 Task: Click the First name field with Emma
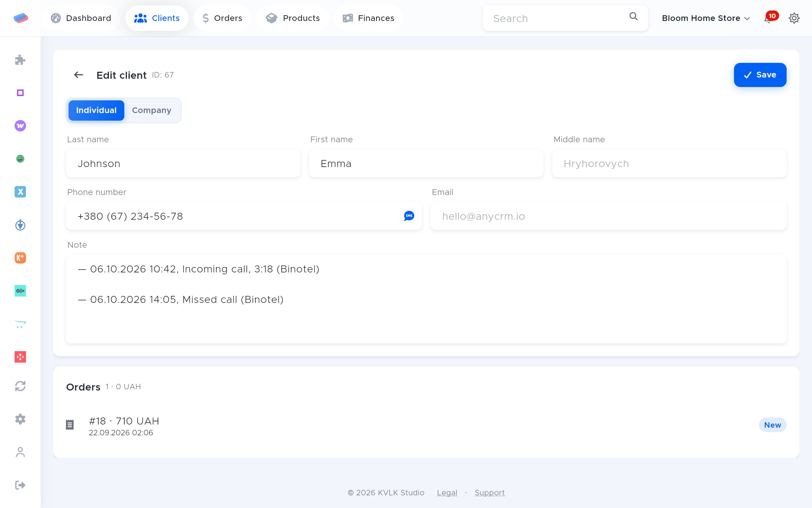point(426,163)
